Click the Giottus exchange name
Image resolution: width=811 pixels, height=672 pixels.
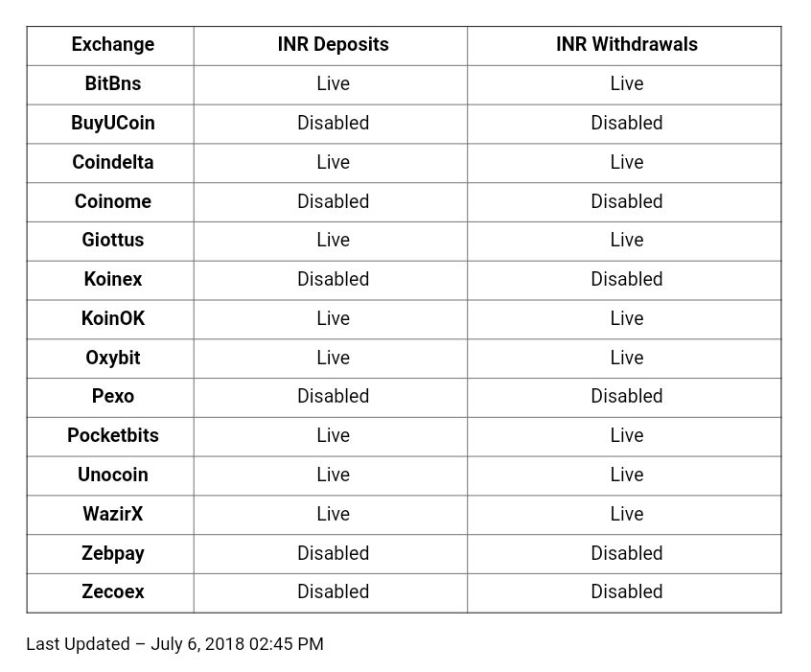point(113,240)
